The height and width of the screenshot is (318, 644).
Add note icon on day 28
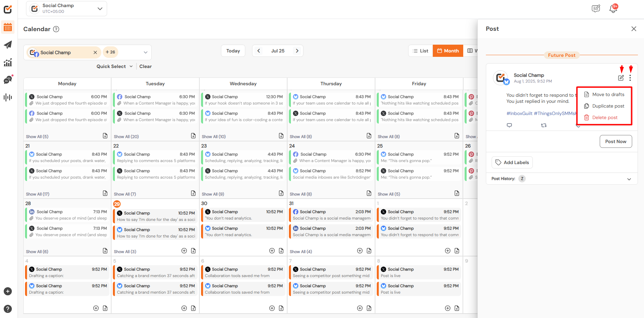pos(105,251)
